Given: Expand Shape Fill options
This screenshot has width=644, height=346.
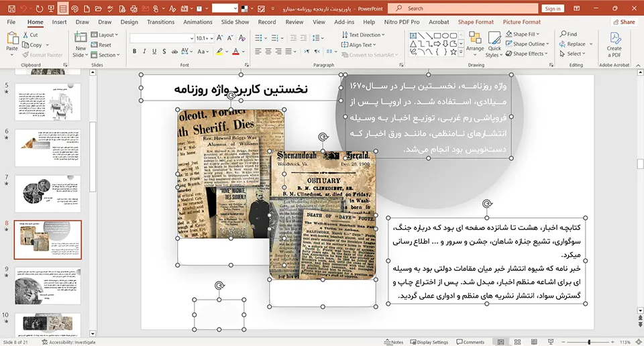Looking at the screenshot, I should (523, 34).
